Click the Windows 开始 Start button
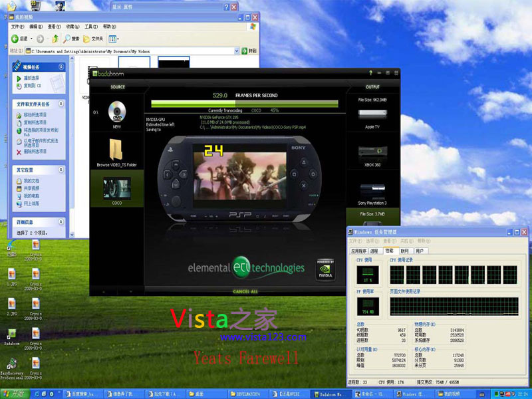532x399 pixels. 14,394
